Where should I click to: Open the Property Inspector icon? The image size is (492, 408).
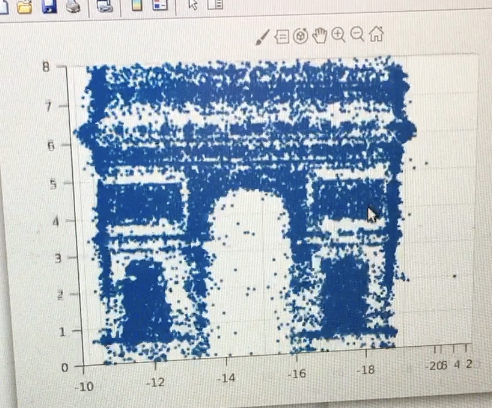tap(215, 4)
